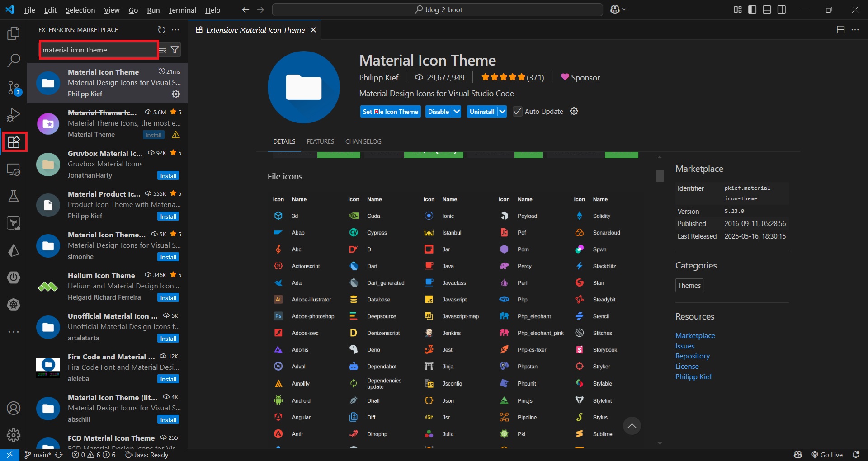Open Copilot chat icon in title bar
This screenshot has height=461, width=868.
pyautogui.click(x=614, y=9)
